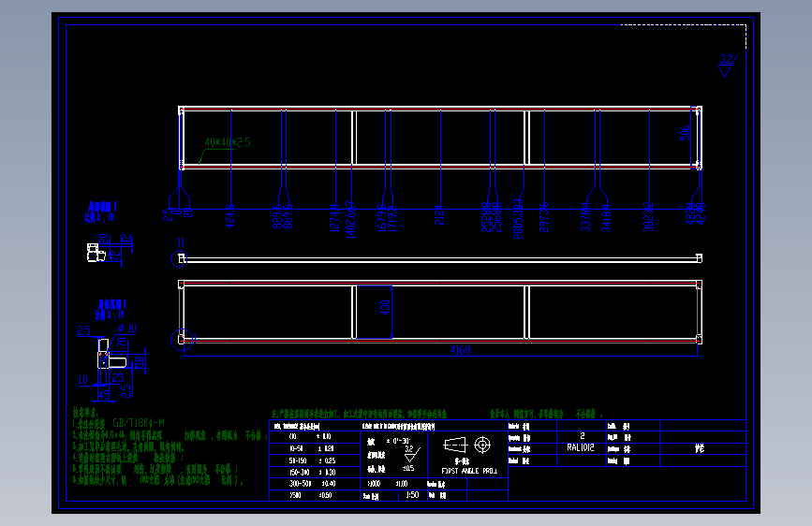The width and height of the screenshot is (812, 526).
Task: Select the 506 height dimension
Action: pos(686,133)
